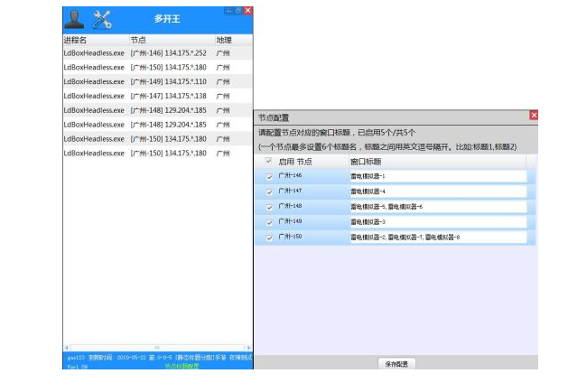Screen dimensions: 568x392
Task: Uncheck the 广州-147 node checkbox
Action: (x=269, y=191)
